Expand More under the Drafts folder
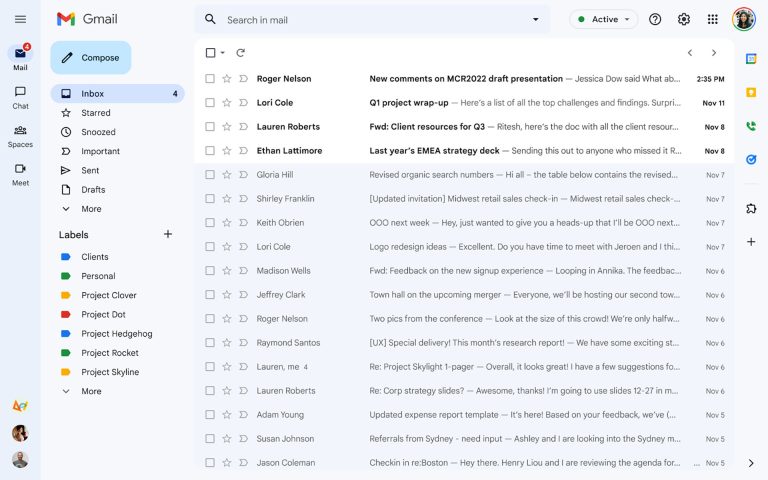Image resolution: width=768 pixels, height=480 pixels. 91,209
